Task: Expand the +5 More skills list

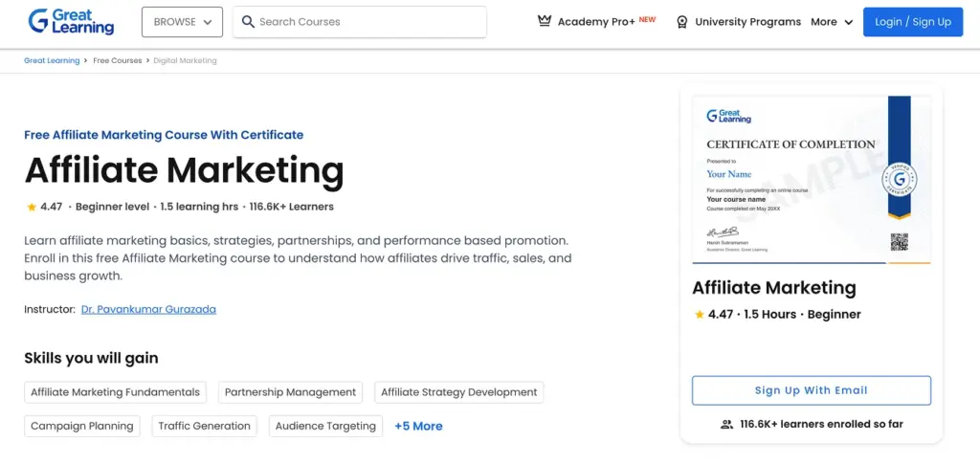Action: 418,427
